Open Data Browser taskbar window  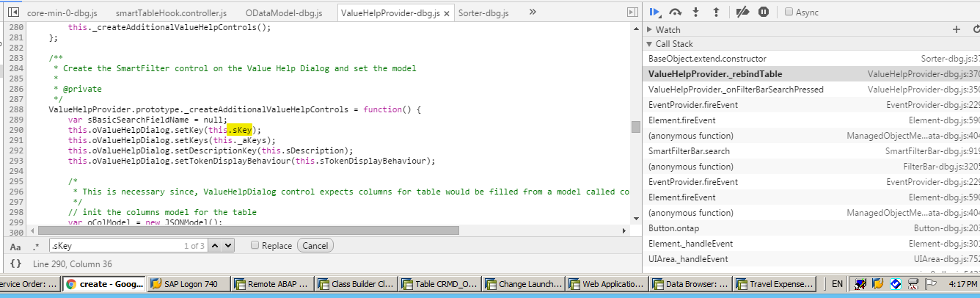[x=690, y=284]
